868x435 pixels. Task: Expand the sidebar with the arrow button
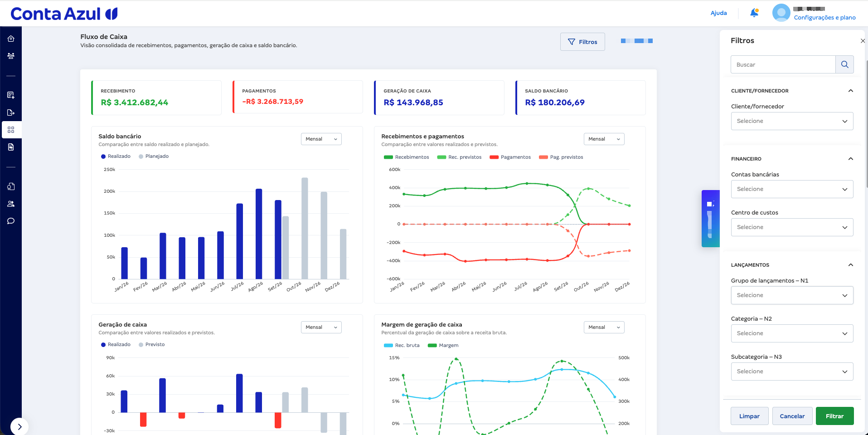pos(19,426)
